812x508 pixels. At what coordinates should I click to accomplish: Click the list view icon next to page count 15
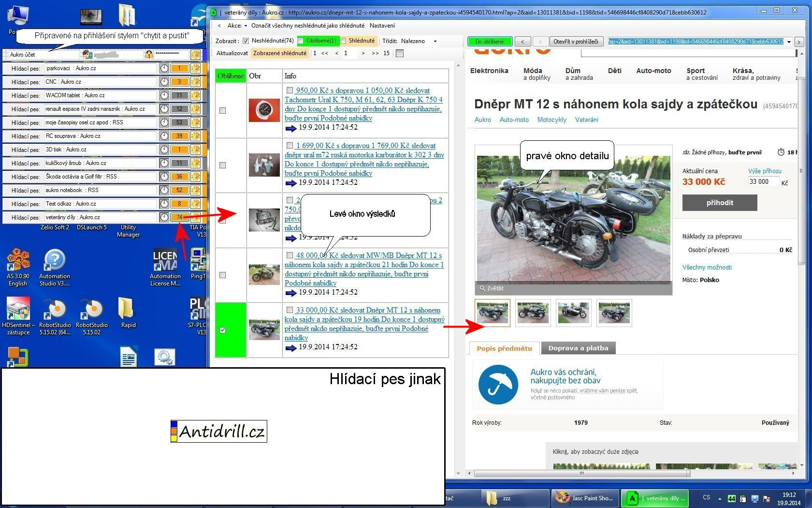[x=400, y=53]
